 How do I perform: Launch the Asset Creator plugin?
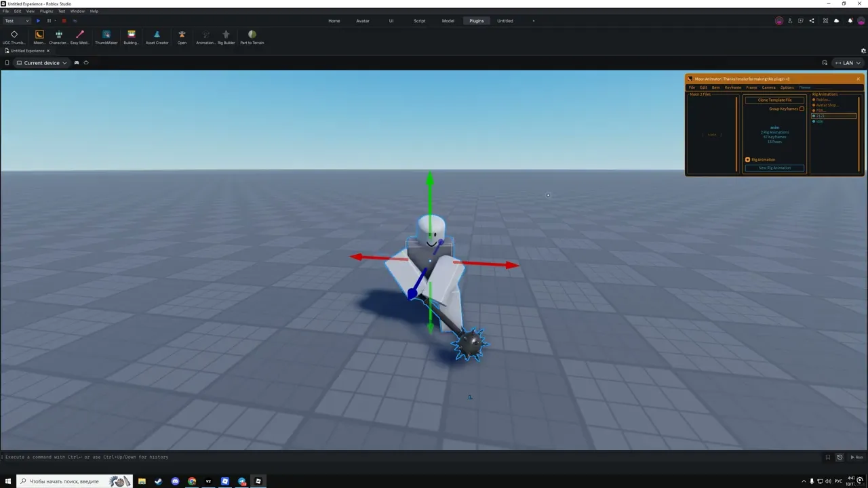157,37
